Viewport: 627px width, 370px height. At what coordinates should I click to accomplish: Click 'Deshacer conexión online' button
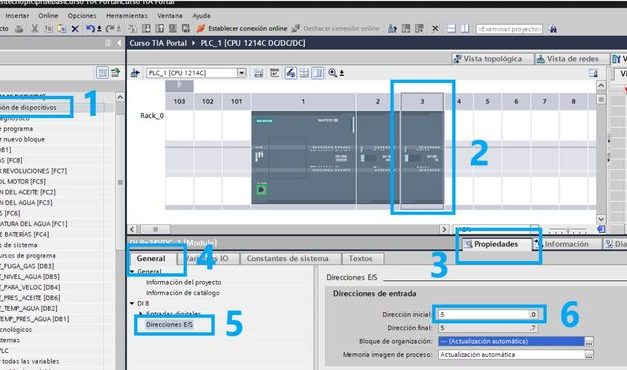pyautogui.click(x=335, y=28)
